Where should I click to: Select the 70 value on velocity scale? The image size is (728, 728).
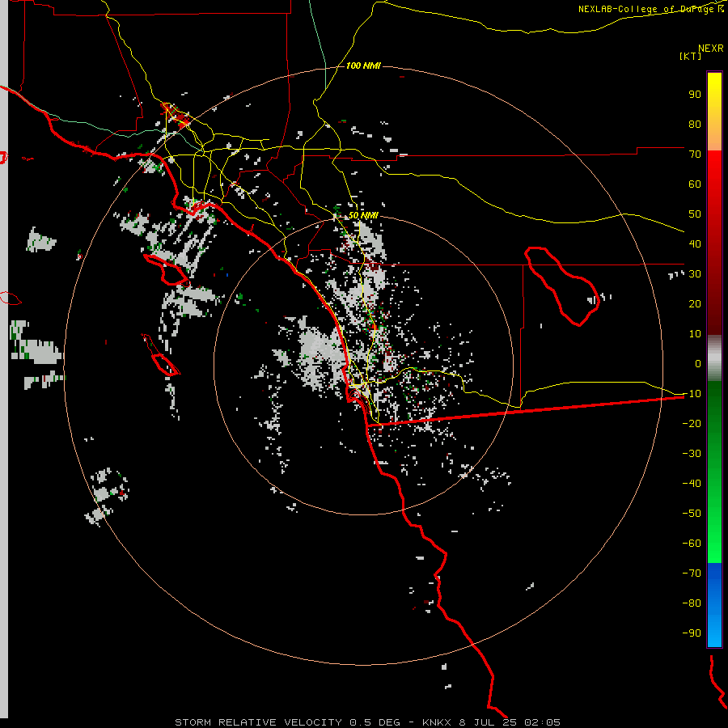coord(695,154)
